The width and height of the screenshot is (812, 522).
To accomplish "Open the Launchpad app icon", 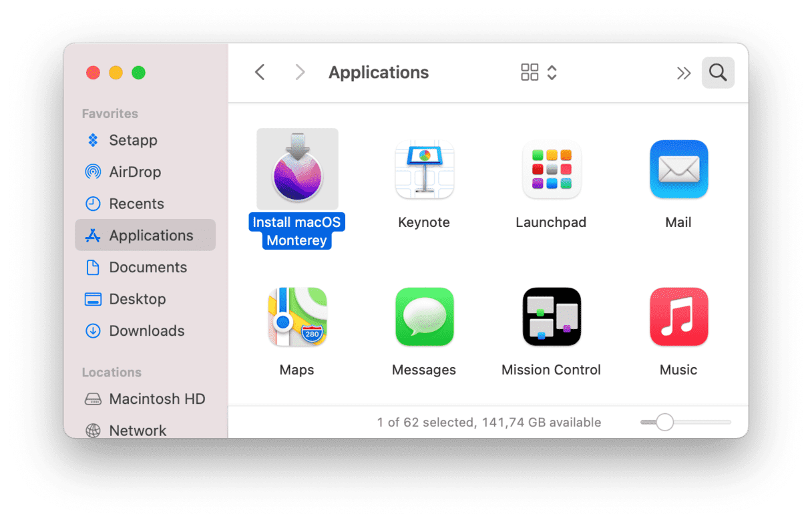I will [551, 170].
